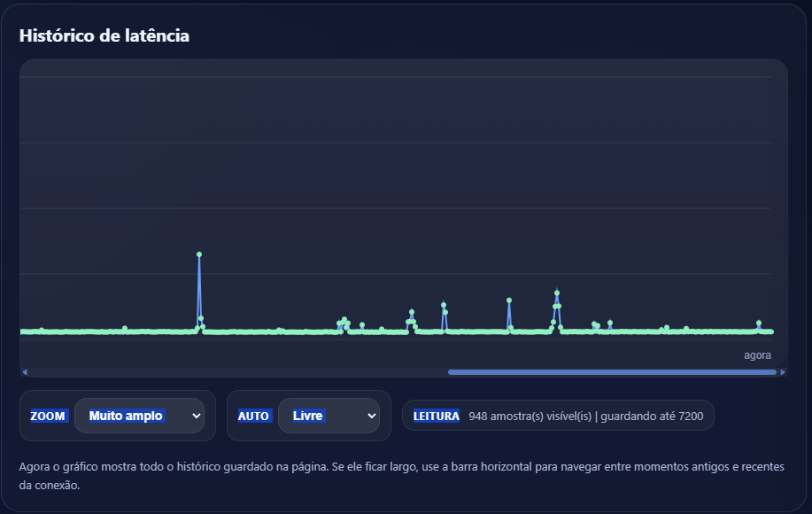Viewport: 812px width, 514px height.
Task: Click the LEITURA label badge
Action: pyautogui.click(x=436, y=416)
